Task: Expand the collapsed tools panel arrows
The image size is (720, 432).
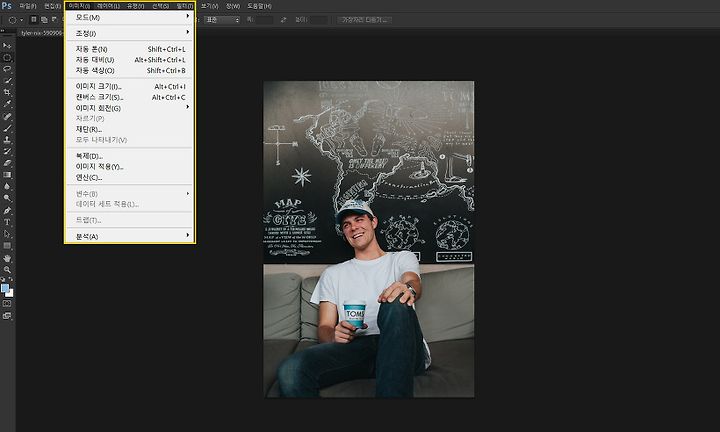Action: [x=2, y=32]
